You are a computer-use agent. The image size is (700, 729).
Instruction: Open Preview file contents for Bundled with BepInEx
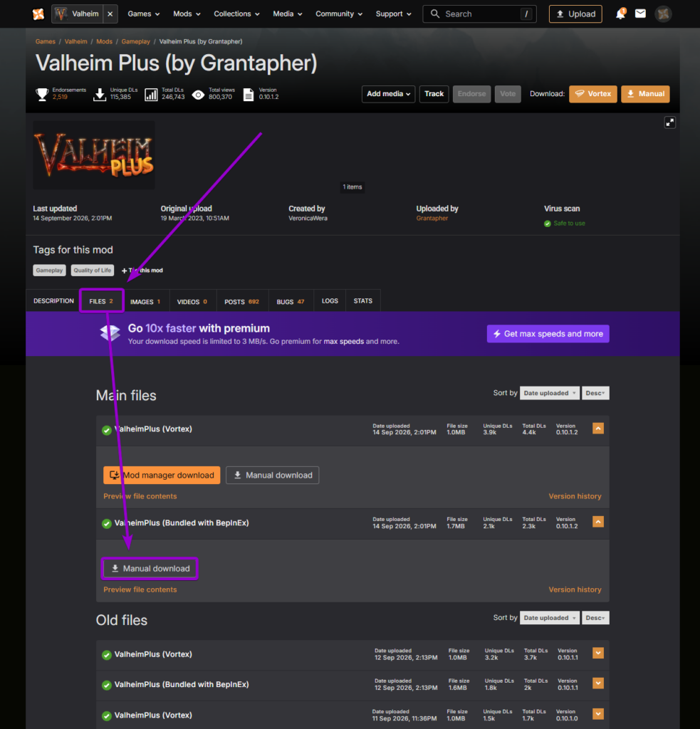(x=140, y=589)
